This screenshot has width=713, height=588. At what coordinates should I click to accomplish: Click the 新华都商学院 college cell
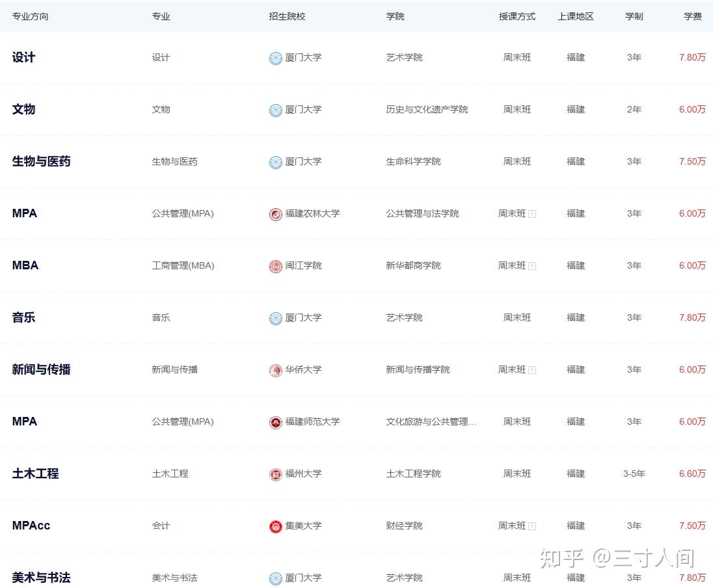pos(413,265)
